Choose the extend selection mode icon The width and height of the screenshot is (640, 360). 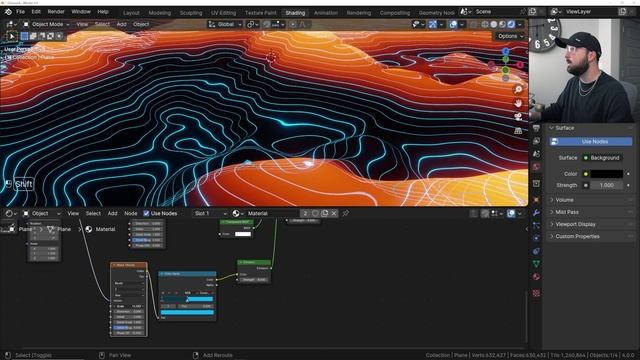pos(33,36)
